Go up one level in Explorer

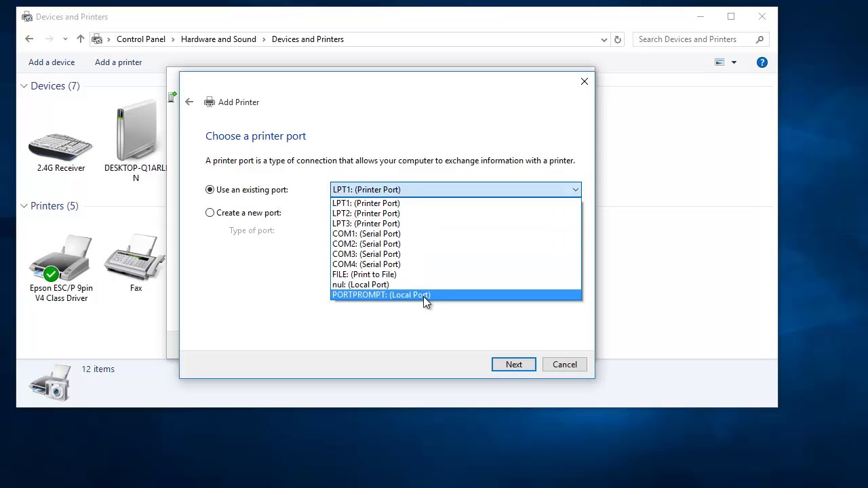click(x=81, y=39)
